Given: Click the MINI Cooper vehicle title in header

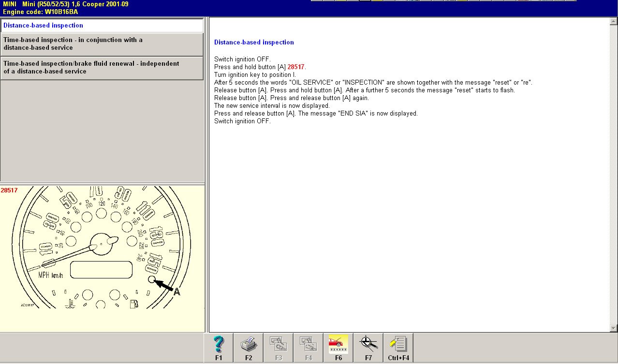Looking at the screenshot, I should pos(65,4).
